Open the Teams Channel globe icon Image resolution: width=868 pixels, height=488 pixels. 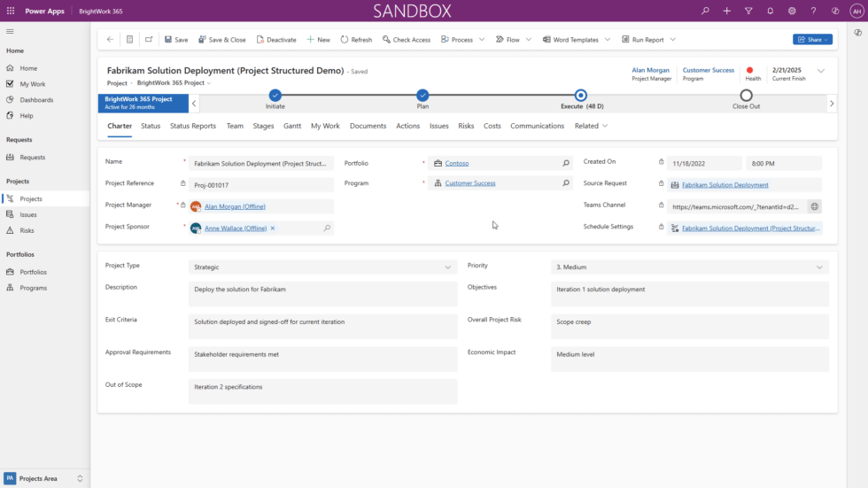tap(814, 206)
